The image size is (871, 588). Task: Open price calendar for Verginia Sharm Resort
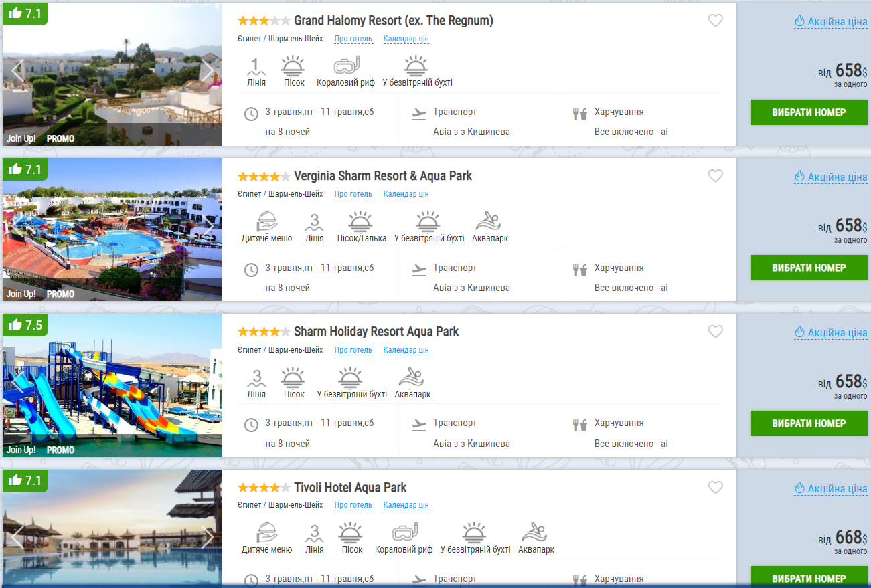pyautogui.click(x=406, y=194)
